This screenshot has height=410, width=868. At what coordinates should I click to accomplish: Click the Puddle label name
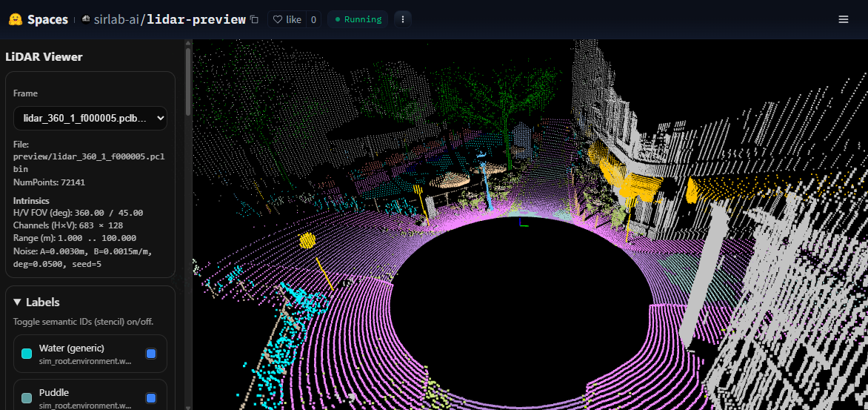54,392
